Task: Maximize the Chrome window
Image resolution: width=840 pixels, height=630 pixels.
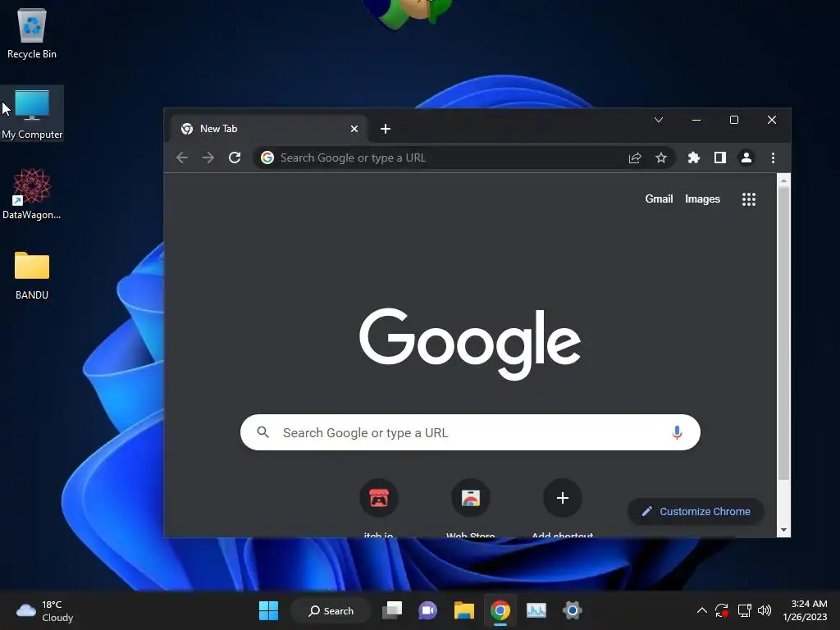Action: [x=734, y=120]
